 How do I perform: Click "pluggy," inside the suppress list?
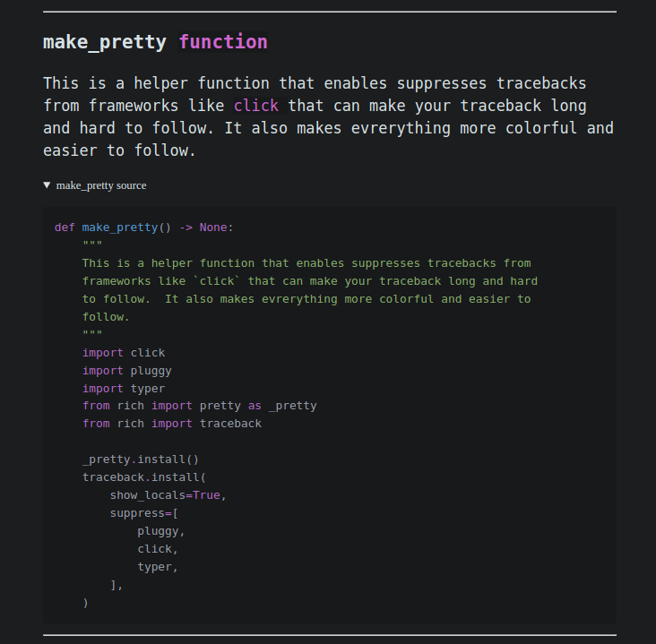pos(161,531)
